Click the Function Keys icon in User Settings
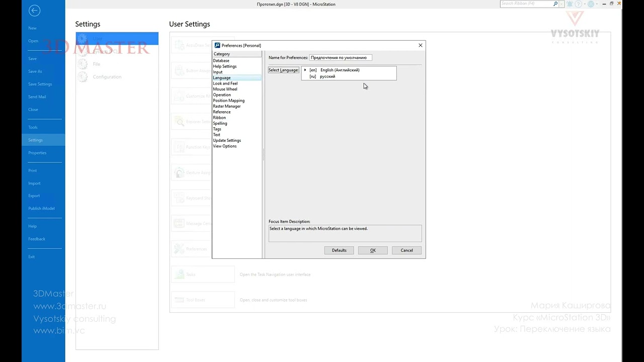Image resolution: width=644 pixels, height=362 pixels. [179, 147]
